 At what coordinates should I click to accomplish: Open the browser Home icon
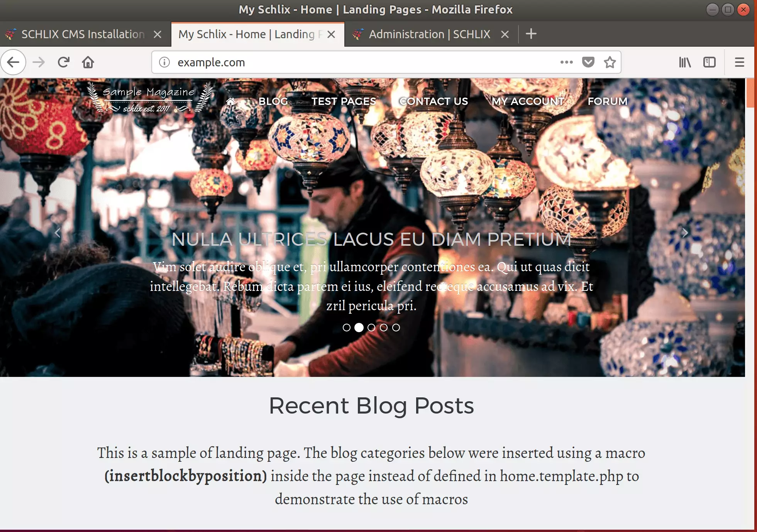pos(88,62)
